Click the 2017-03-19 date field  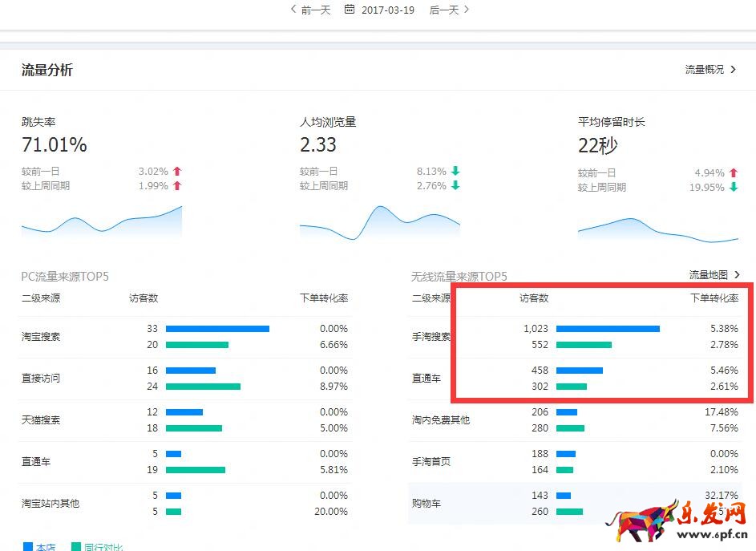(388, 10)
